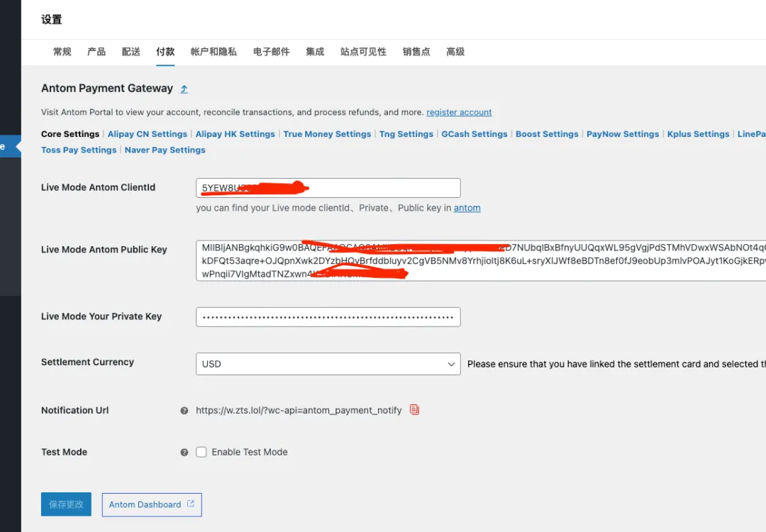Open the 帐户和隐私 tab

coord(213,52)
